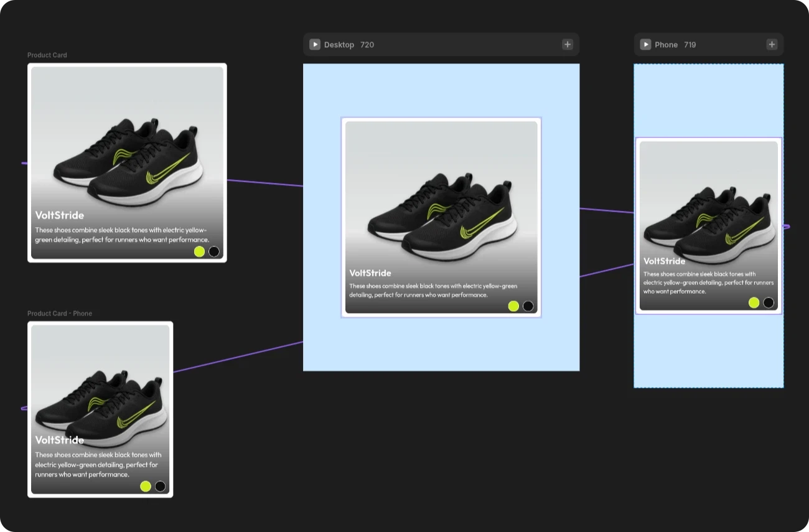
Task: Click the Phone width value 719
Action: click(x=690, y=45)
